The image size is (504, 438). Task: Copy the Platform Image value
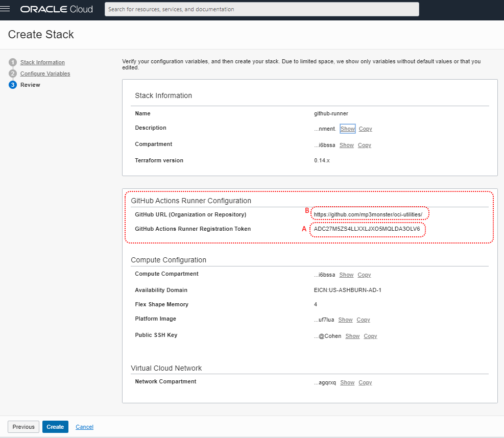(x=363, y=320)
